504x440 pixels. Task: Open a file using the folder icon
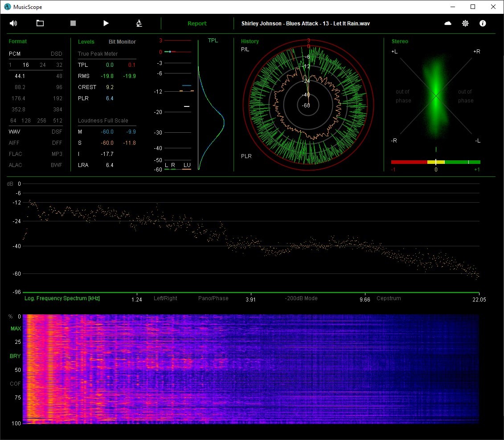pyautogui.click(x=40, y=23)
